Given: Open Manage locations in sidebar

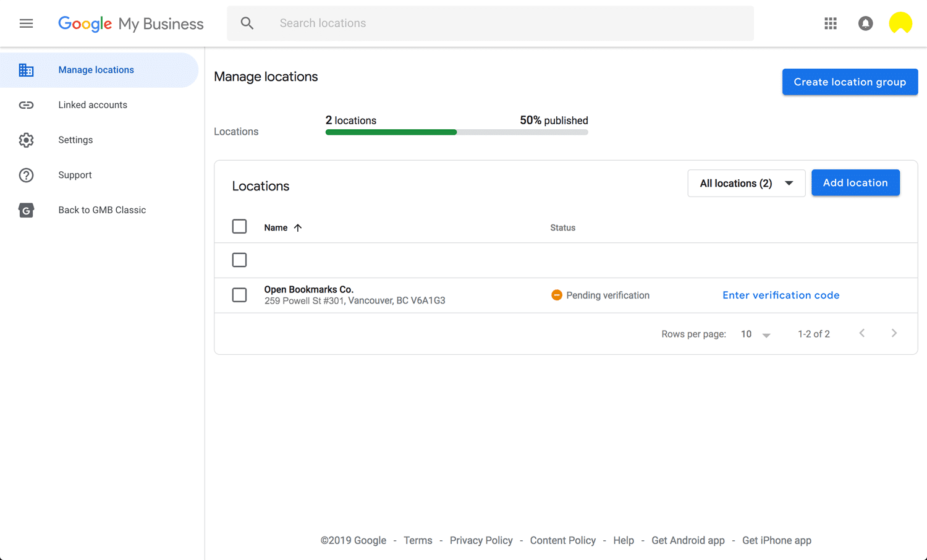Looking at the screenshot, I should [x=99, y=70].
